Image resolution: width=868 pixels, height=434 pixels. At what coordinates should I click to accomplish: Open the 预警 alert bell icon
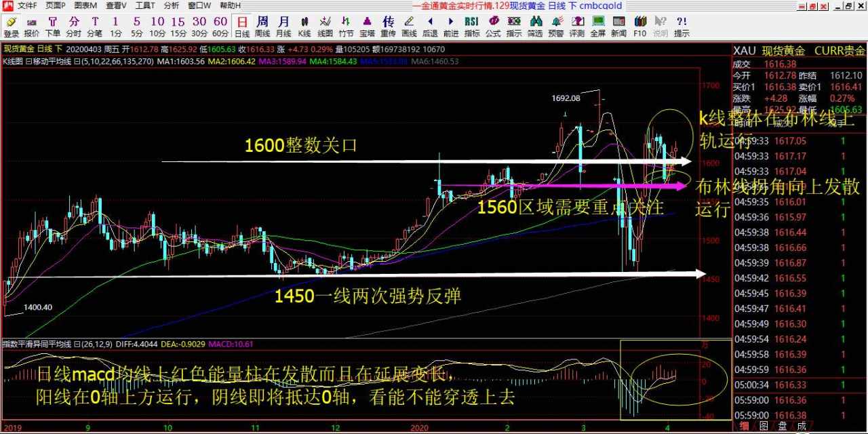coord(556,26)
